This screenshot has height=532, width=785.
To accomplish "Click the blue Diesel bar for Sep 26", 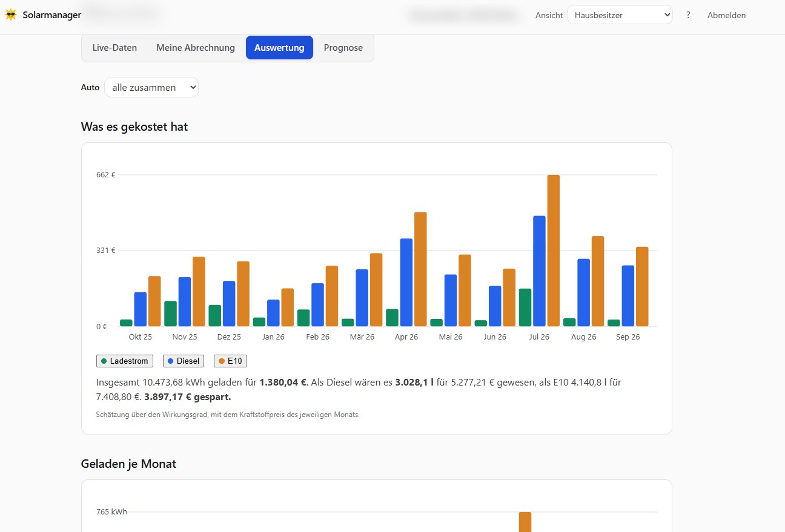I will pos(628,296).
